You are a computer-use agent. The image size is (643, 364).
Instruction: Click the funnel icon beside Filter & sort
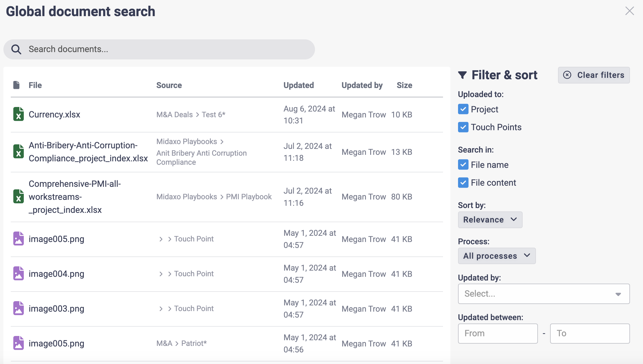462,75
